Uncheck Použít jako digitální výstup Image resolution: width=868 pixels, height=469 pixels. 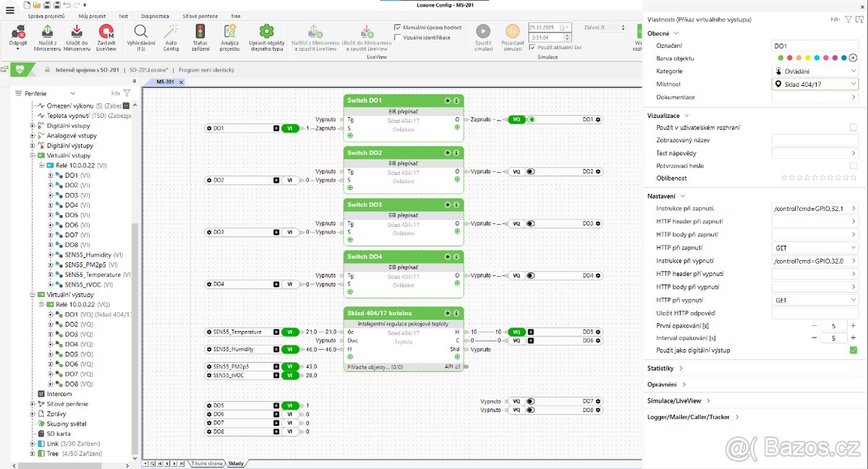[854, 350]
